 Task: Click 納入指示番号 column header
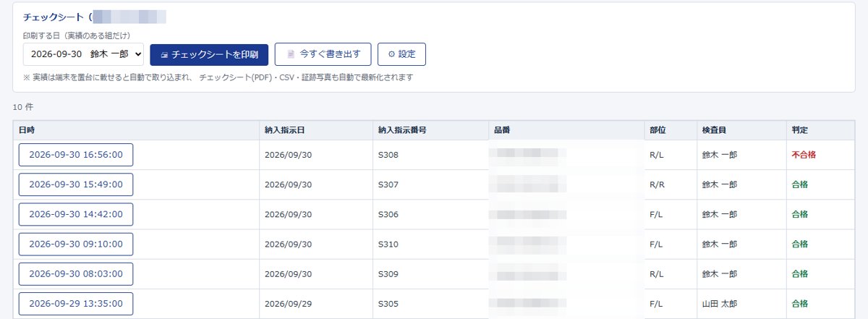click(430, 130)
